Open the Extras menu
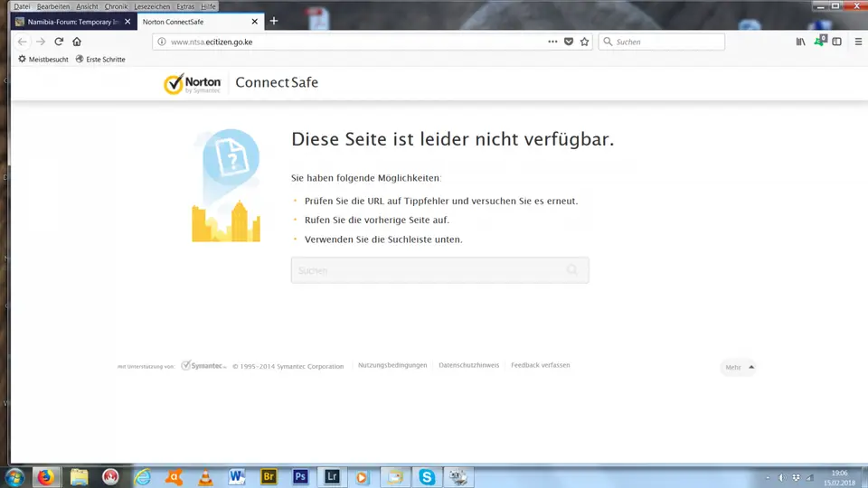 pyautogui.click(x=185, y=6)
